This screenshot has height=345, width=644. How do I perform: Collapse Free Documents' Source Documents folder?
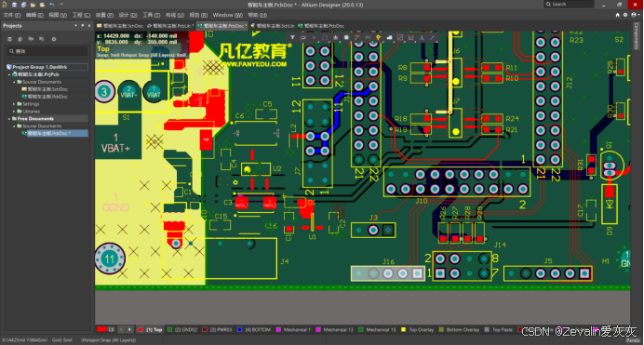(x=14, y=126)
